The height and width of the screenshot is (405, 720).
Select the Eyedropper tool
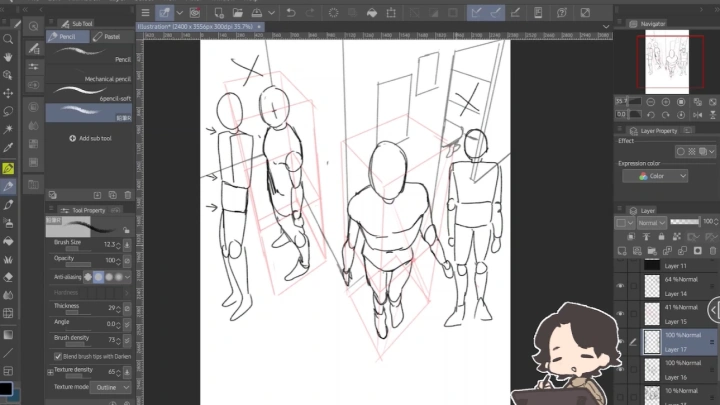[x=8, y=147]
